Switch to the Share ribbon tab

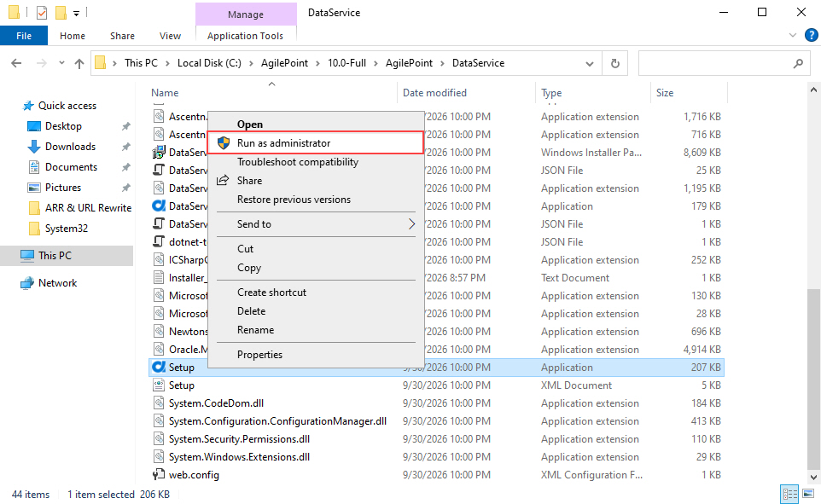coord(122,36)
